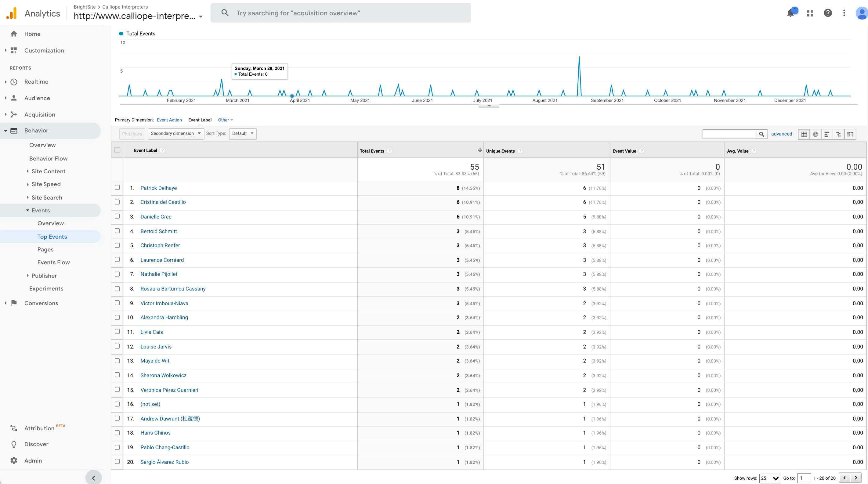Screen dimensions: 868x484
Task: Click the advanced filter link
Action: click(781, 134)
